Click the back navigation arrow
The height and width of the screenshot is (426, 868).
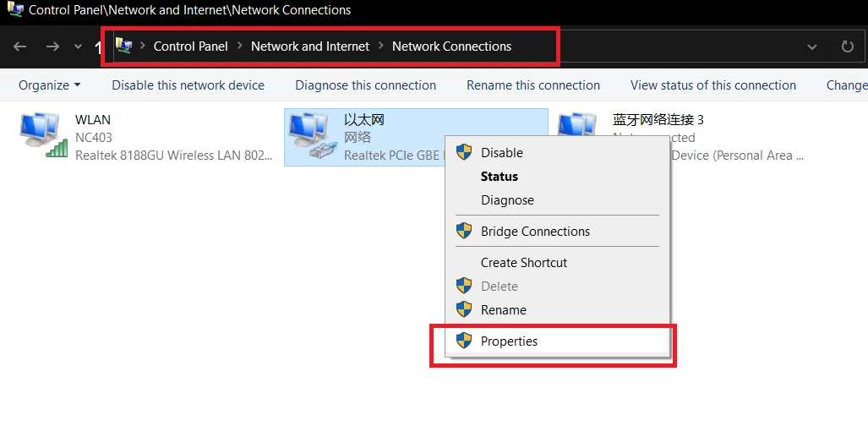(x=20, y=46)
